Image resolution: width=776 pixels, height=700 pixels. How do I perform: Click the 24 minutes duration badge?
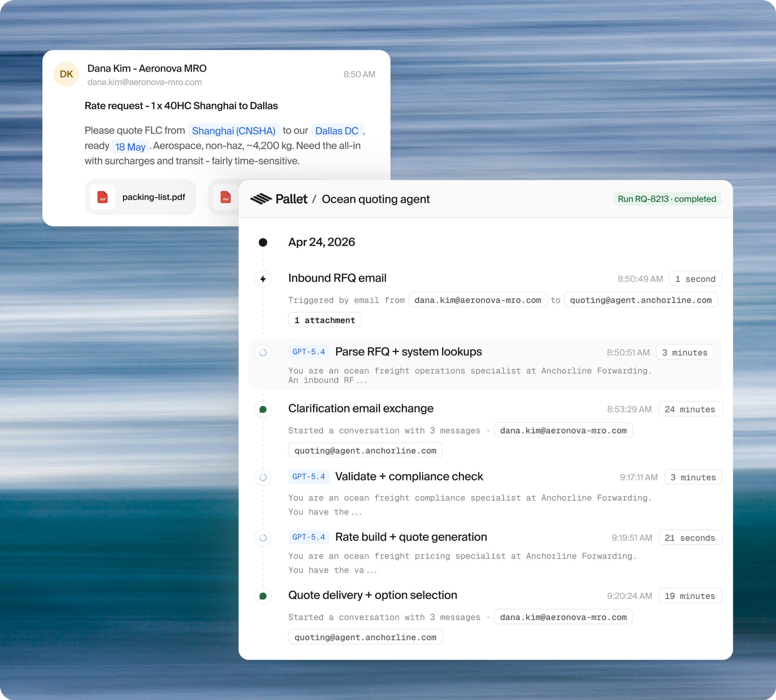pos(690,409)
